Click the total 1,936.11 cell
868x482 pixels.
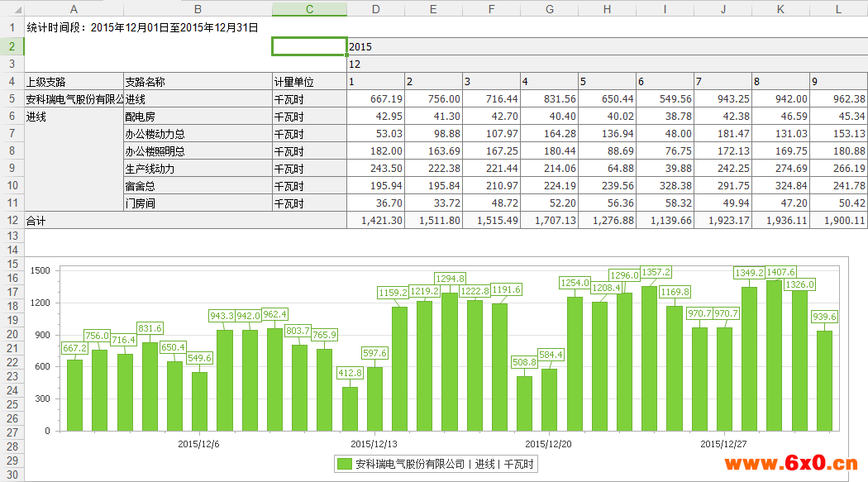coord(780,220)
